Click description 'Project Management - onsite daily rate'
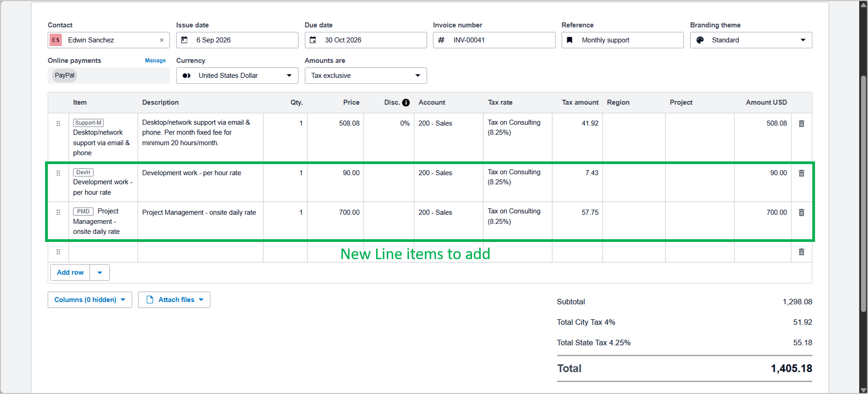The image size is (868, 394). pyautogui.click(x=199, y=213)
